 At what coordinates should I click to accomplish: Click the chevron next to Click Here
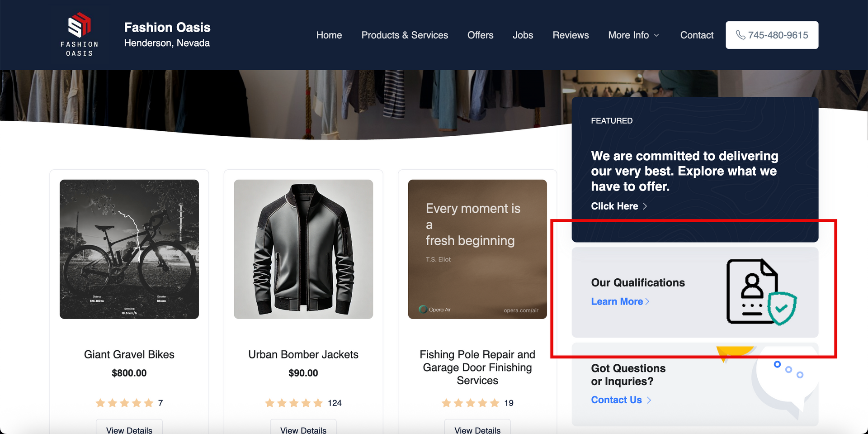click(645, 206)
